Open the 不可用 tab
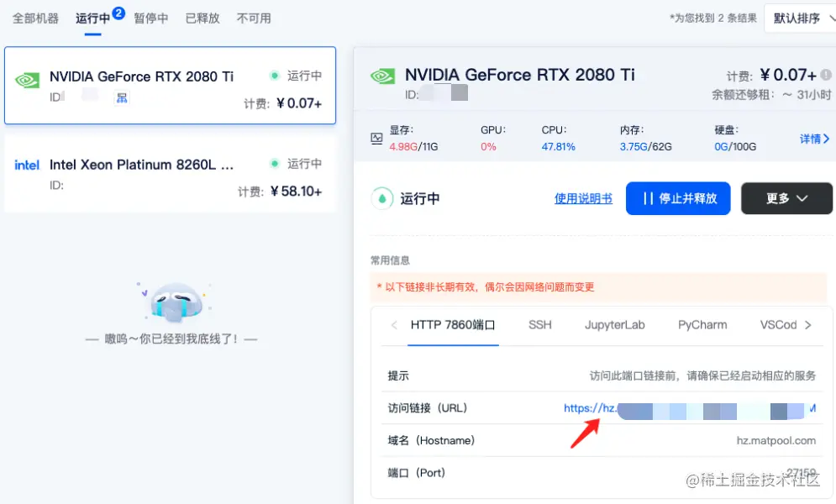This screenshot has width=836, height=504. [254, 18]
